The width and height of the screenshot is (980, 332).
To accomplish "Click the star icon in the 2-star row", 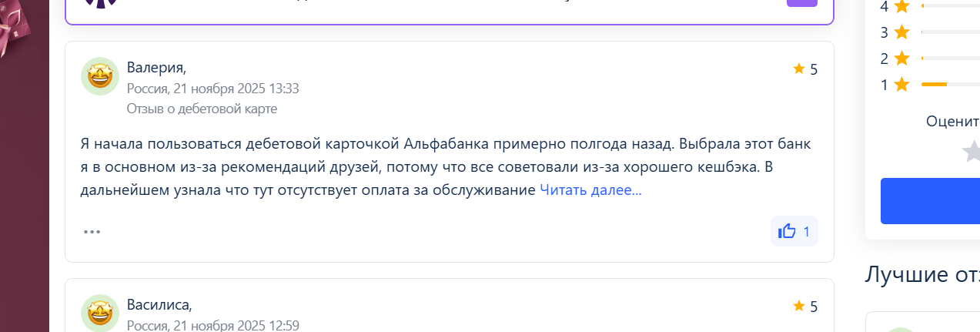I will point(902,59).
